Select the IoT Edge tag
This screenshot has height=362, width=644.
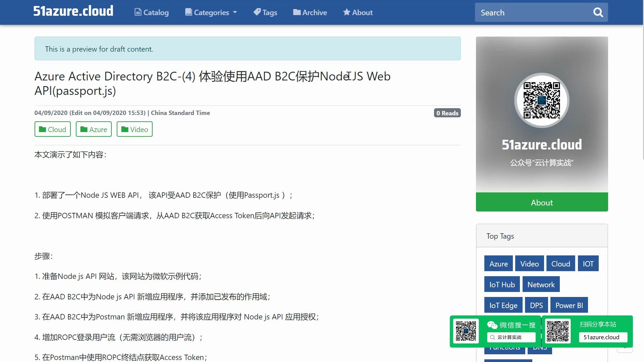click(503, 305)
